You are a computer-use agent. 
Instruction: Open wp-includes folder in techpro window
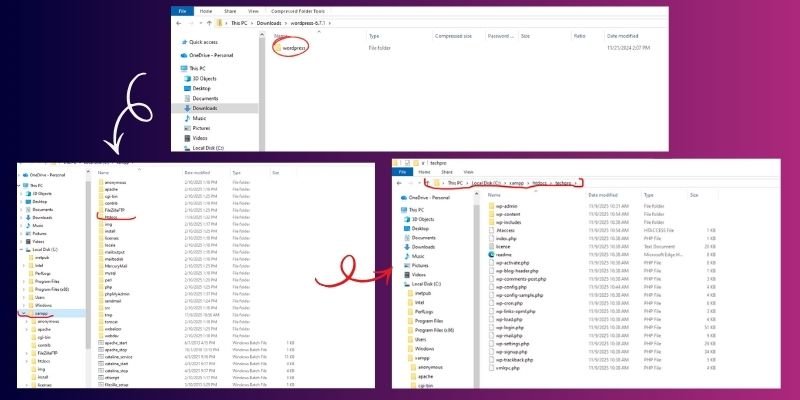coord(505,222)
